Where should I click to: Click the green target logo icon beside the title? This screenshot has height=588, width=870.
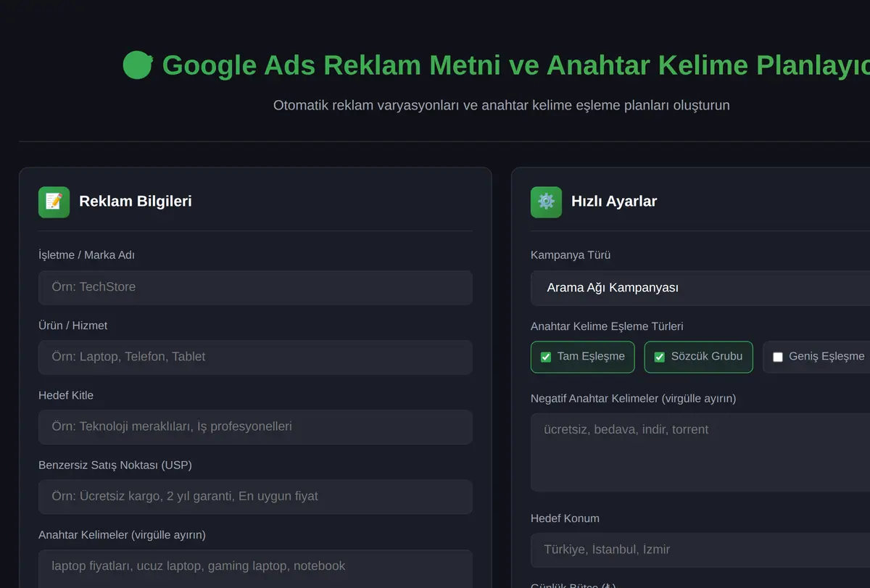138,65
